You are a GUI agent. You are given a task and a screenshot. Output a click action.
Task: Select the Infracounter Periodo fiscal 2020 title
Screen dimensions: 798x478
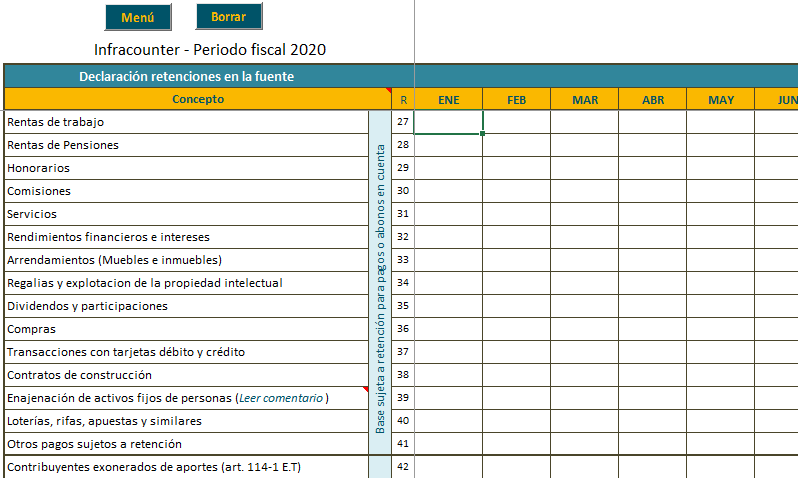[209, 49]
